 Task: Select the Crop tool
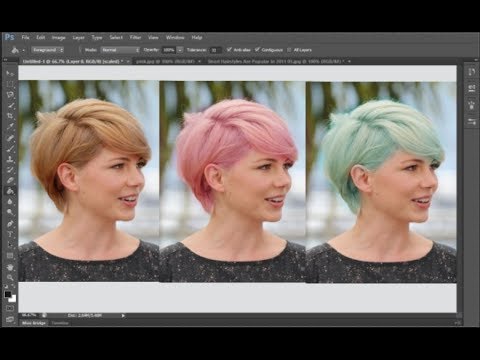point(10,116)
